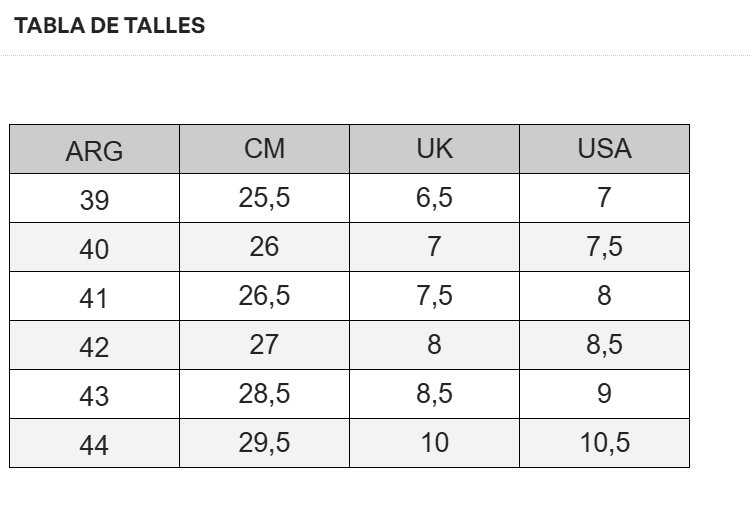This screenshot has height=528, width=751.
Task: Click the USA 10,5 cell
Action: [604, 443]
